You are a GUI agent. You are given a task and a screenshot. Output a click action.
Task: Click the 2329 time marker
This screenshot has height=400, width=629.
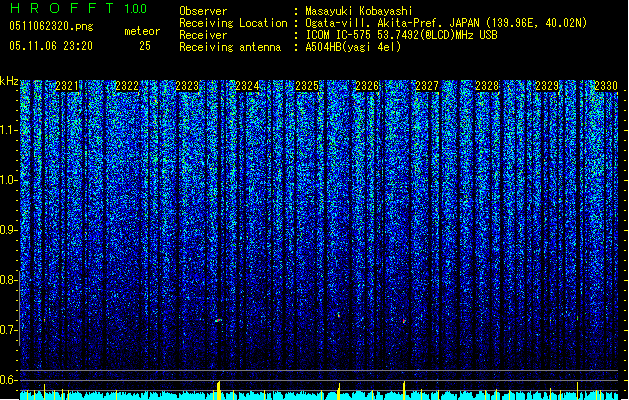(547, 86)
